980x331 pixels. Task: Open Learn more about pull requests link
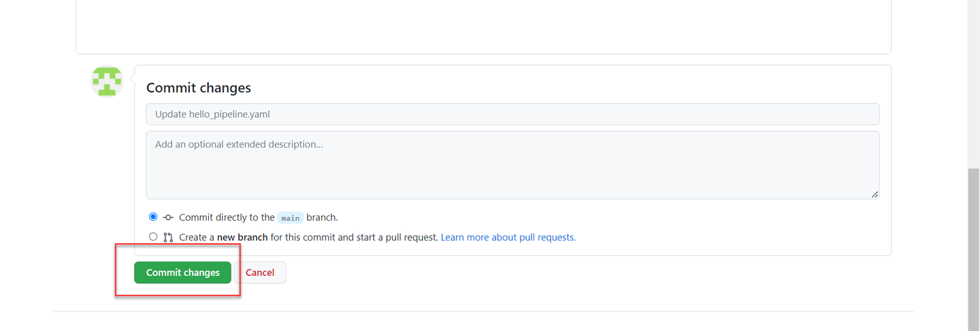pos(508,238)
